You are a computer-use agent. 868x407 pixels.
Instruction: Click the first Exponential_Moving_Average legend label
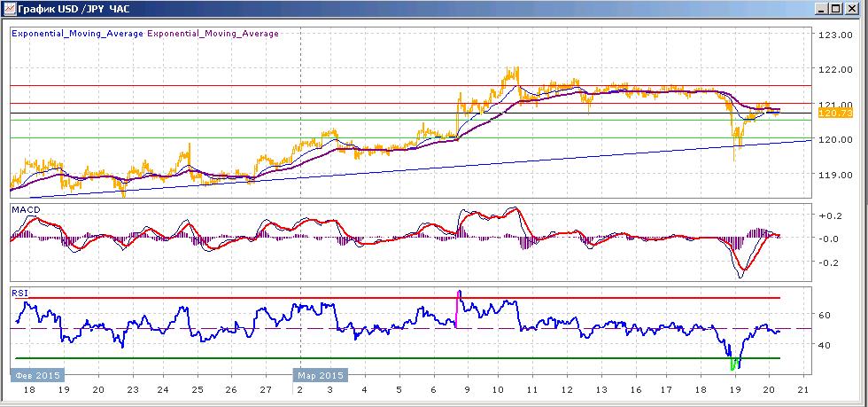pyautogui.click(x=78, y=34)
